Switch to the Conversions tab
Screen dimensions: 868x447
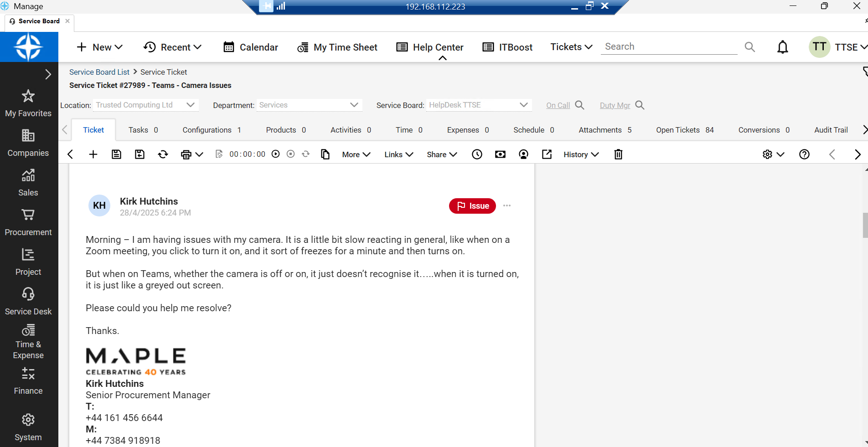(764, 130)
